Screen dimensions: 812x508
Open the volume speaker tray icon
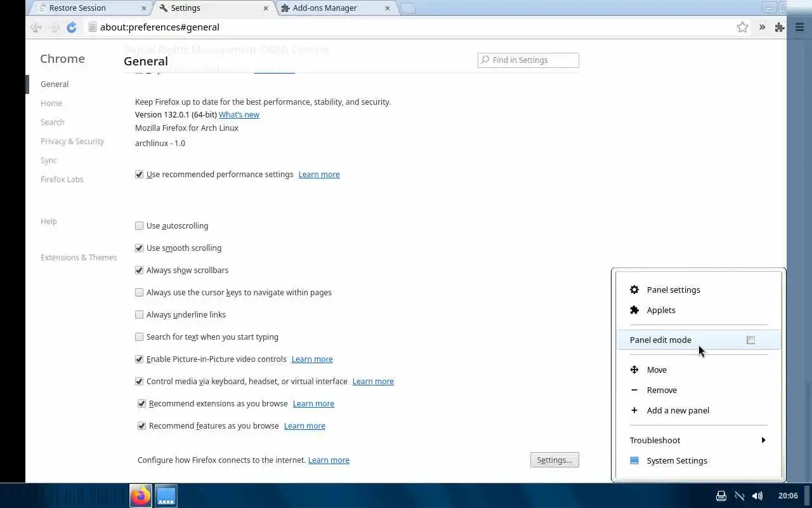757,496
